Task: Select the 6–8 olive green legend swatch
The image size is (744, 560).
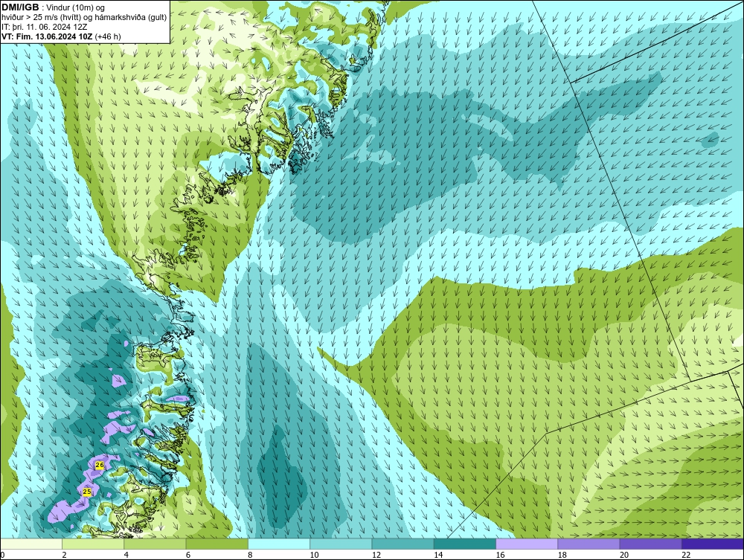Action: [217, 544]
